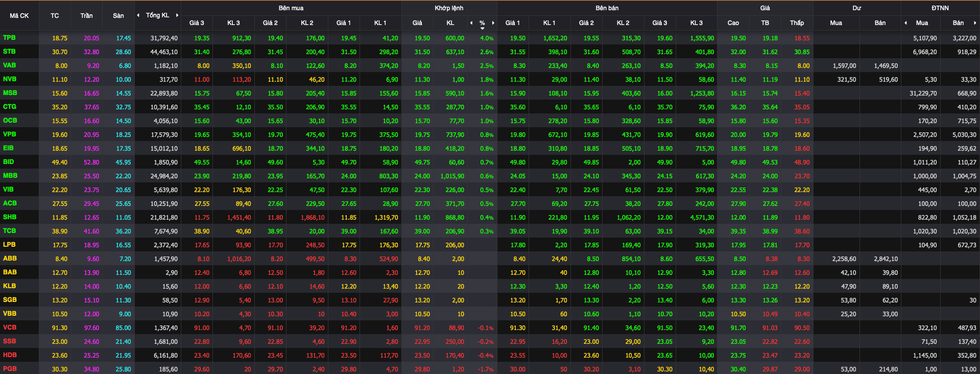Click the left arrow beside Tổng KL header
The image size is (980, 374).
pos(138,15)
